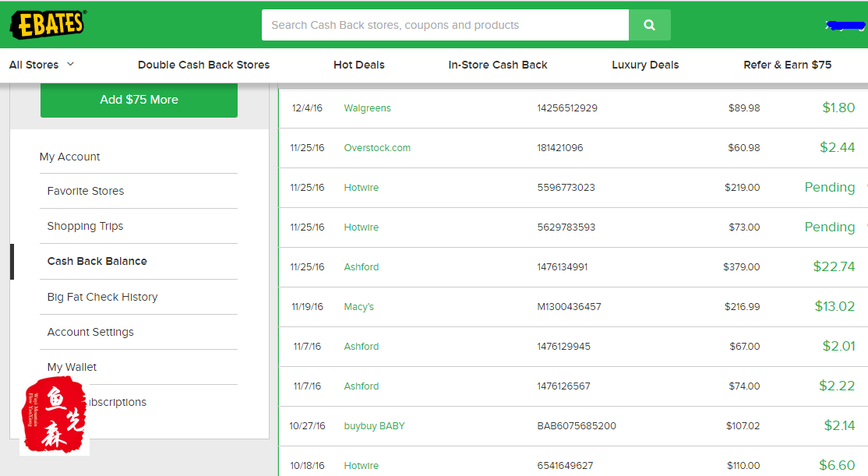Click the 12/4/16 date cell
This screenshot has width=868, height=476.
(x=307, y=108)
